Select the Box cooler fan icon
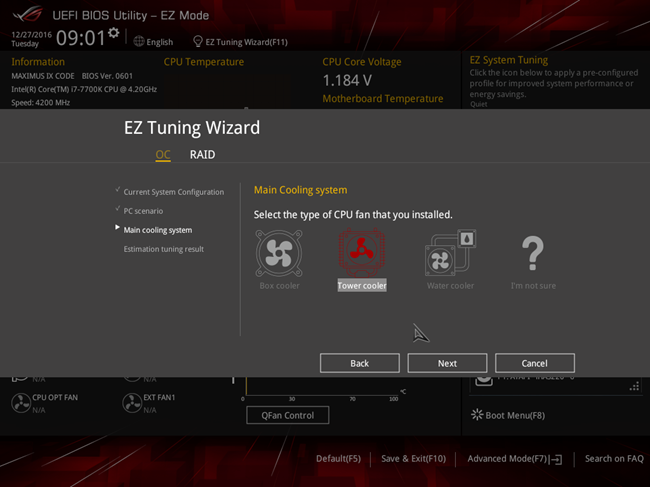The width and height of the screenshot is (650, 487). pyautogui.click(x=279, y=253)
